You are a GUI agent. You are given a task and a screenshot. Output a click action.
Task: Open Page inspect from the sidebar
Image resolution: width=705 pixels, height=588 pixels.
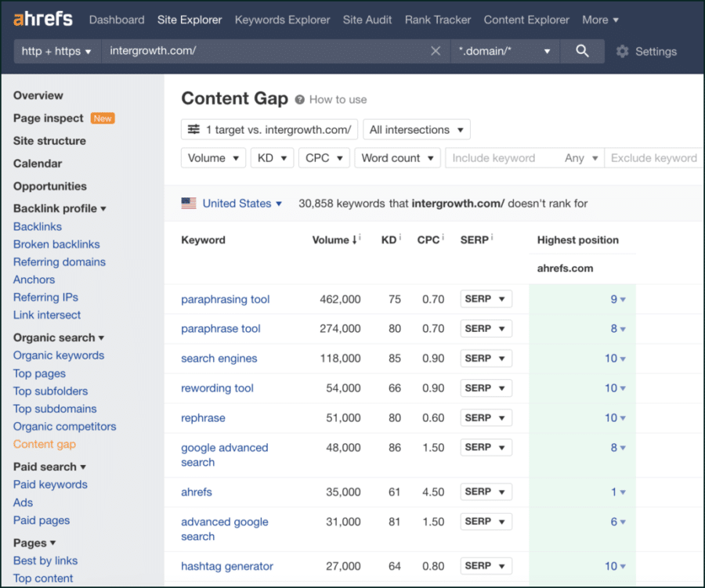(48, 118)
